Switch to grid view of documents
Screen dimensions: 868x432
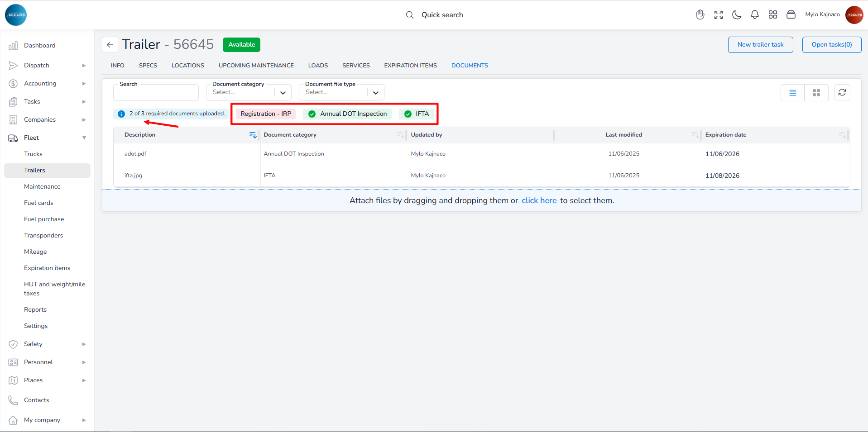click(816, 93)
